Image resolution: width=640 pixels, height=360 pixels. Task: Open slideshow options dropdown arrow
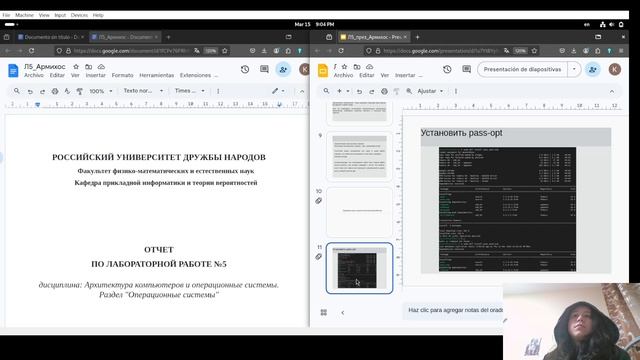point(574,69)
